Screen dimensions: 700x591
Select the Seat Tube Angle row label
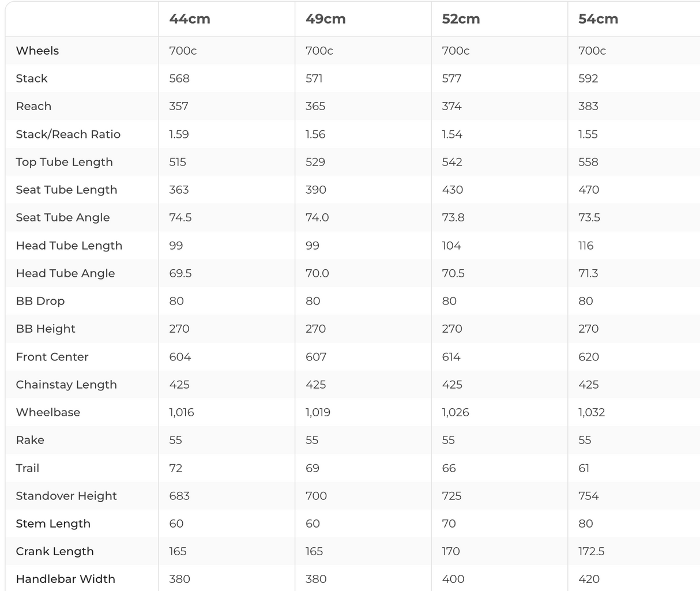[63, 217]
